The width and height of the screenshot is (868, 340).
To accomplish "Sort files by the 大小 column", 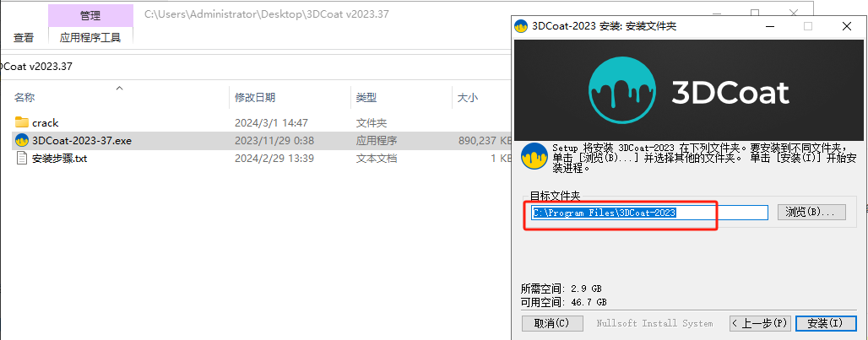I will pos(467,98).
